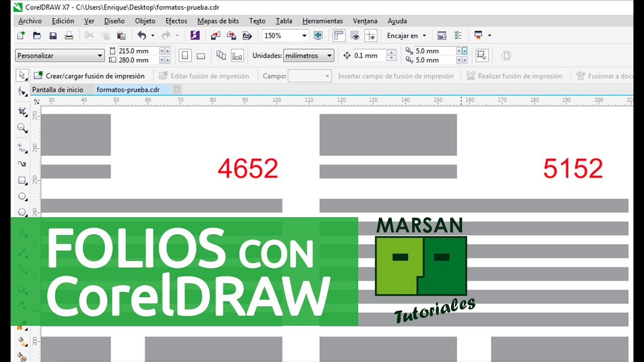
Task: Create a new document with New icon
Action: [x=21, y=36]
